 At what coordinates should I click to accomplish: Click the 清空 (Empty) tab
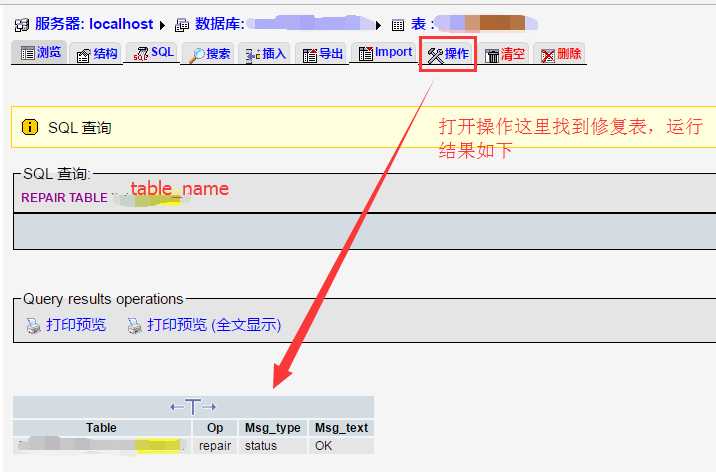point(505,54)
